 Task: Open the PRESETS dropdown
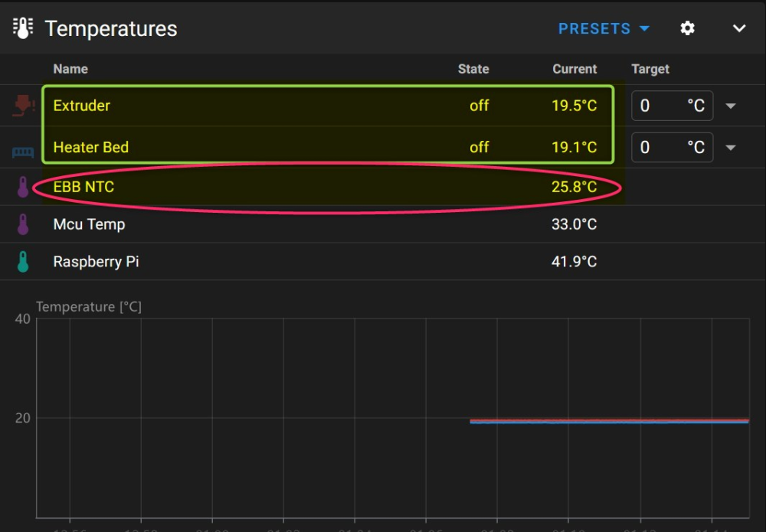point(604,28)
